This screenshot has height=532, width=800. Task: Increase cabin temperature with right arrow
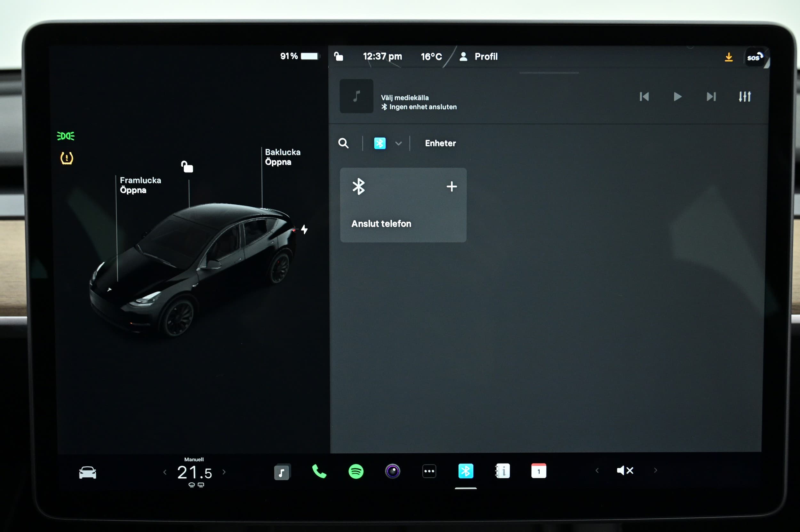(224, 472)
